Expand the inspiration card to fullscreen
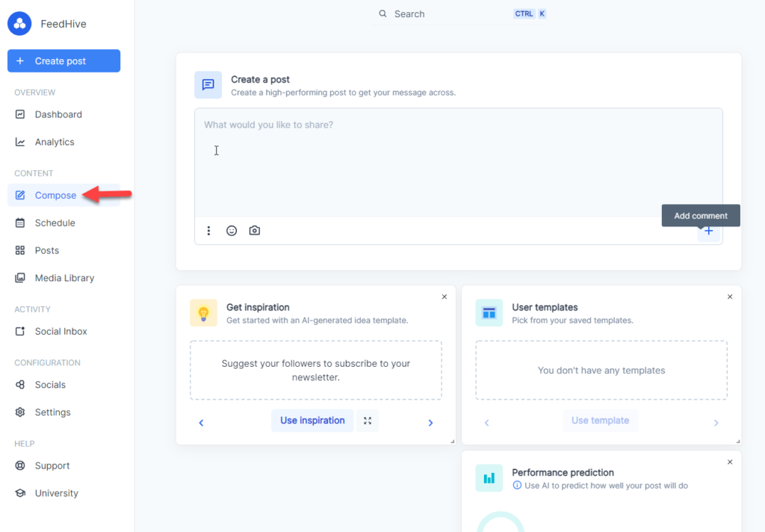Image resolution: width=765 pixels, height=532 pixels. [368, 421]
